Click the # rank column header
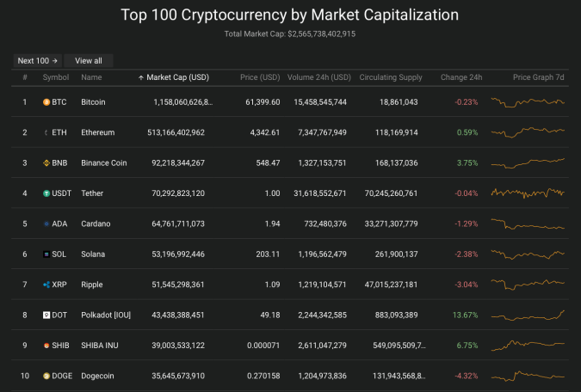 tap(25, 77)
